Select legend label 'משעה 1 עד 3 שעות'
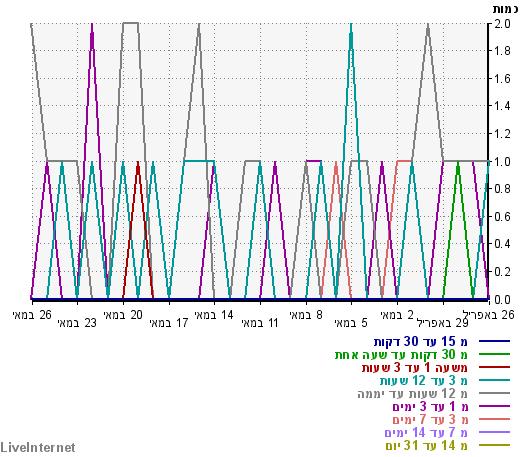This screenshot has height=457, width=520. coord(415,368)
